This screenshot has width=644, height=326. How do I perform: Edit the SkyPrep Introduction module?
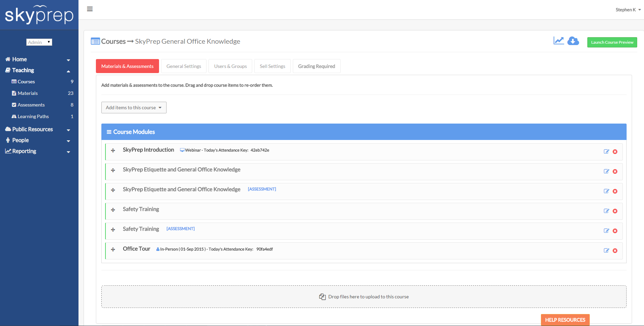[x=606, y=152]
